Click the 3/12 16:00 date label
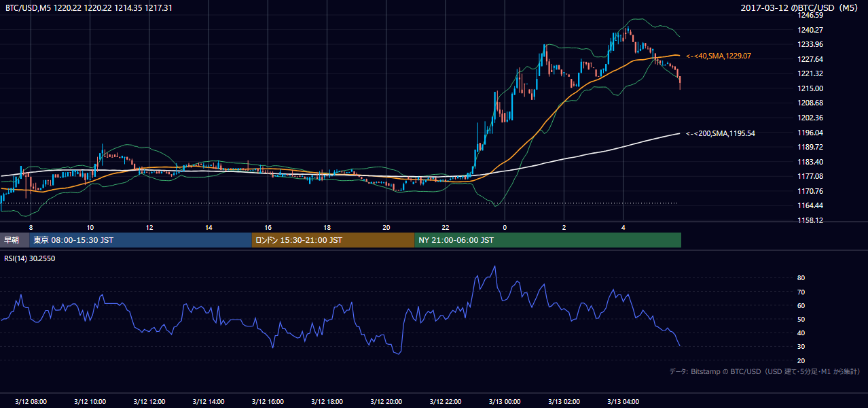Viewport: 868px width, 408px height. coord(268,402)
